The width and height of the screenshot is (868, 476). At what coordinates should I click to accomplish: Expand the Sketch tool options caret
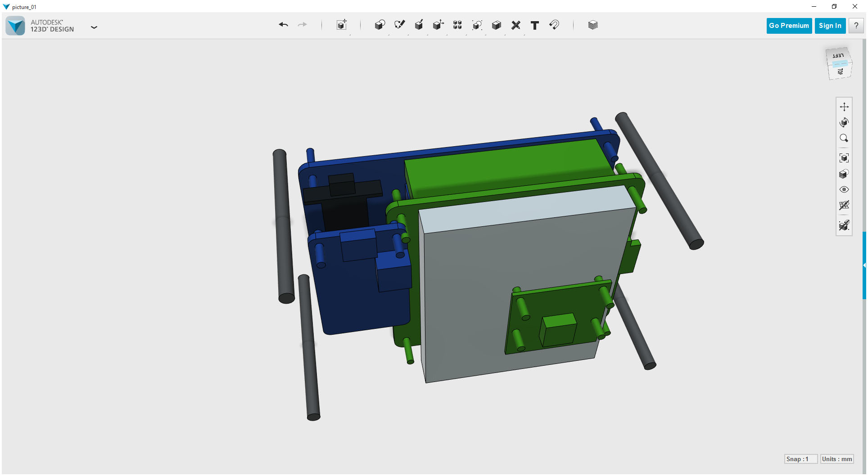tap(408, 35)
